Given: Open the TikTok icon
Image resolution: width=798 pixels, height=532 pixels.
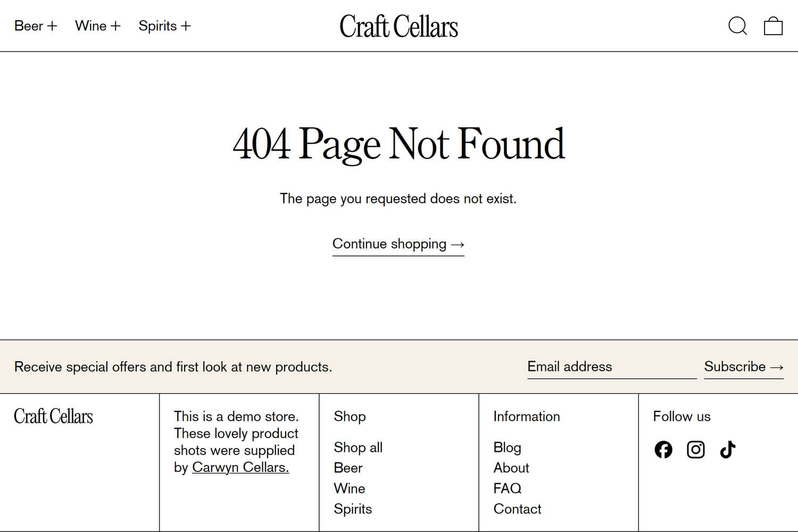Looking at the screenshot, I should point(727,450).
